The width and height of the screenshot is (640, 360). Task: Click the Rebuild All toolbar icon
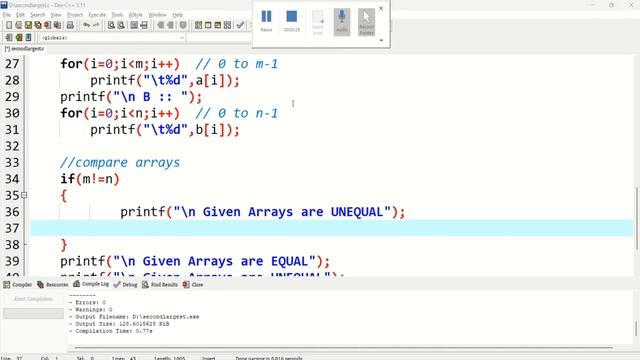tap(228, 25)
